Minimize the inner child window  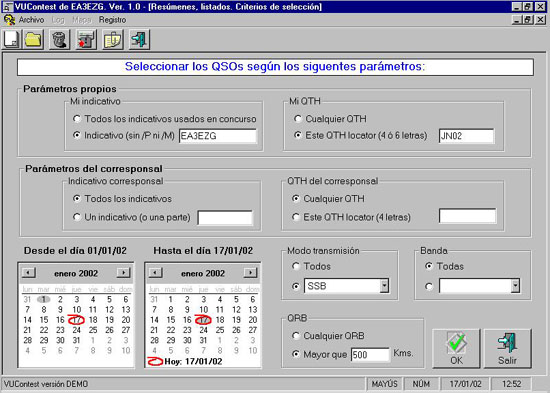[x=517, y=20]
